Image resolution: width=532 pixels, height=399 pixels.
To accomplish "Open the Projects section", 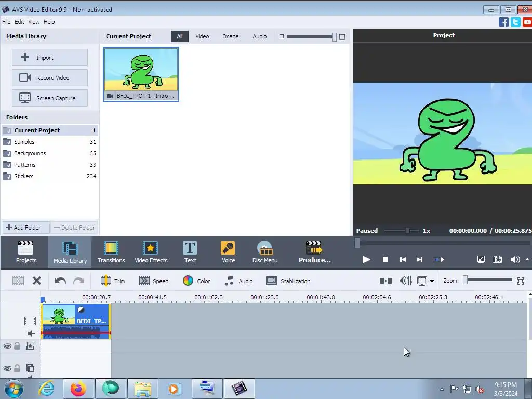I will point(26,252).
